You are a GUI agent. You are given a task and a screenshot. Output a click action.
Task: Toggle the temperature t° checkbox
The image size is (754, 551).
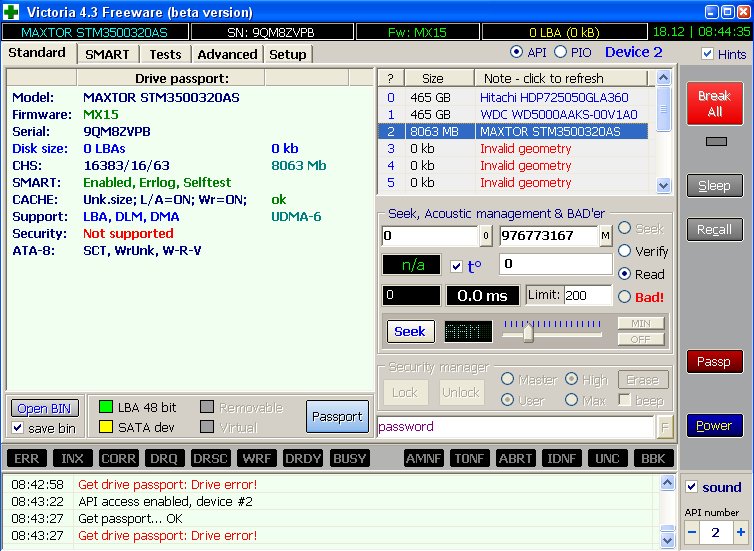456,266
